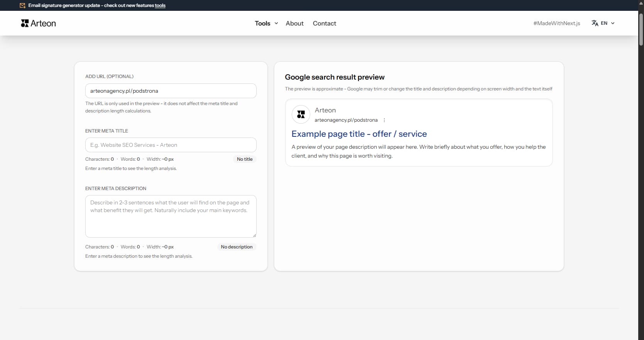Click the 'Example page title - offer / service' link

coord(359,134)
